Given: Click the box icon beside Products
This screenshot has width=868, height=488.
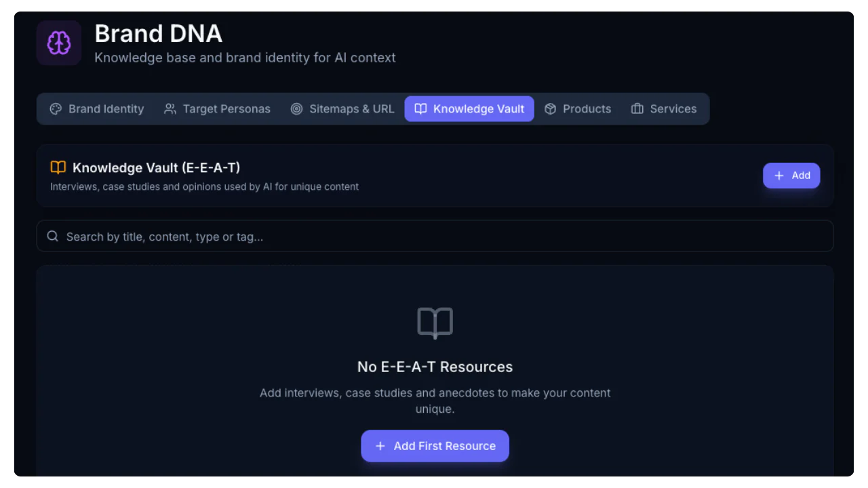Looking at the screenshot, I should (550, 109).
